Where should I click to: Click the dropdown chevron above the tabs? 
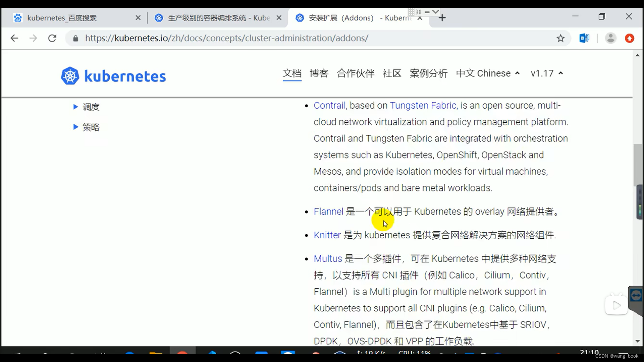(435, 12)
